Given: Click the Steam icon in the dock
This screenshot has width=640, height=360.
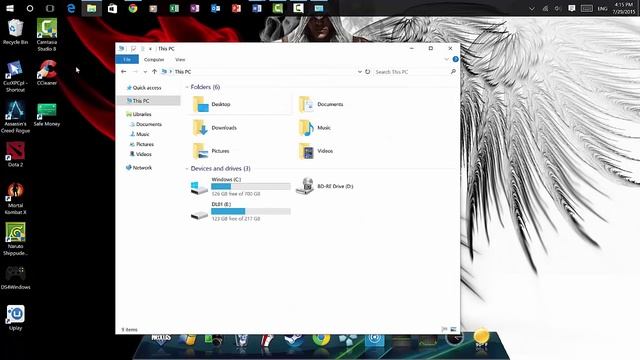Looking at the screenshot, I should 293,340.
